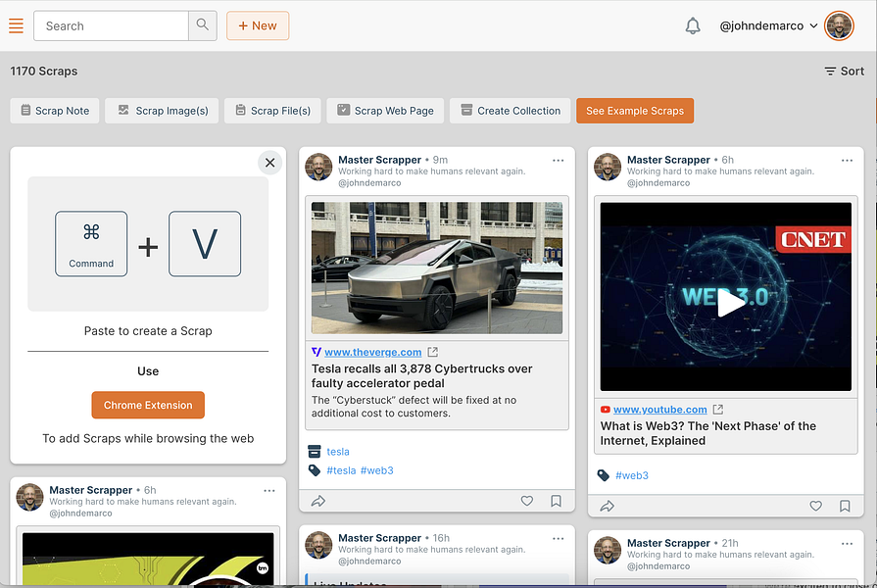Screen dimensions: 877x588
Task: Click The Verge logo icon
Action: (316, 352)
